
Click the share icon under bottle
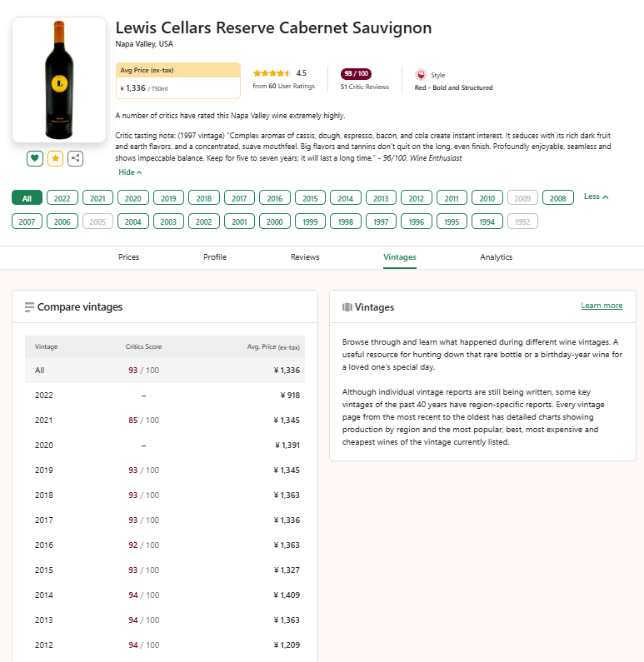[75, 159]
